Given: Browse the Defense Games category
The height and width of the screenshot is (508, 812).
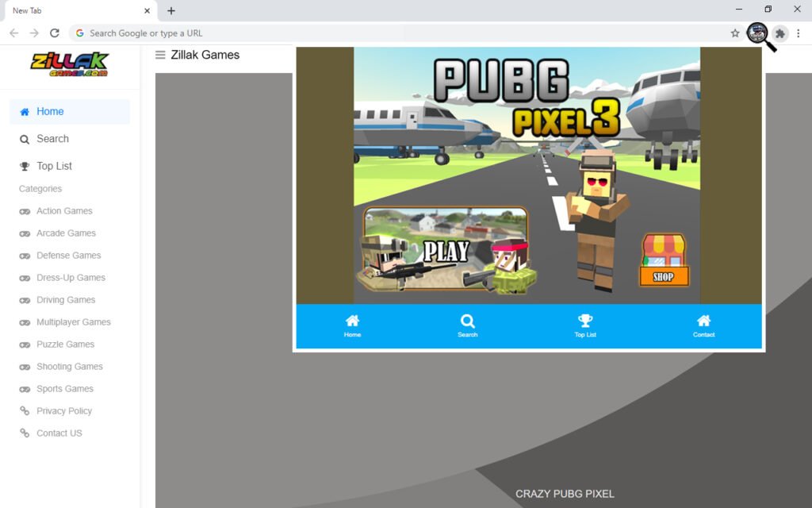Looking at the screenshot, I should (x=70, y=256).
